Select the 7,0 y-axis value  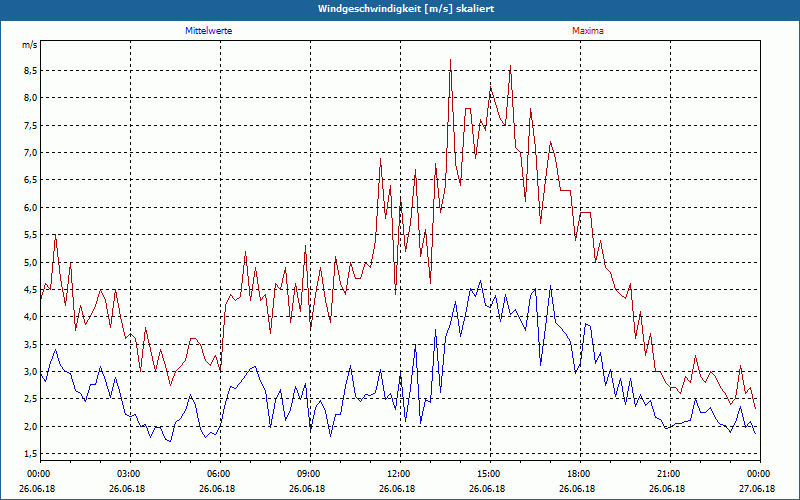pyautogui.click(x=30, y=153)
